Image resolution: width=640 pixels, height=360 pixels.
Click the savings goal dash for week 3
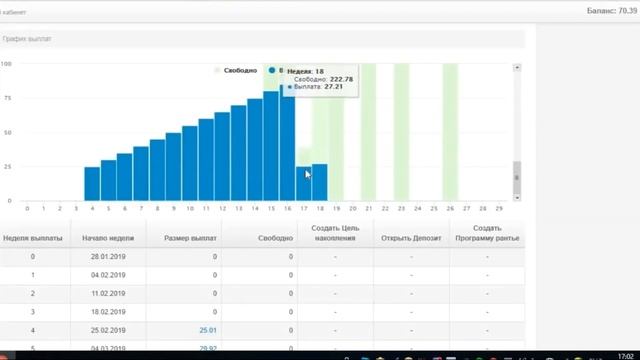pyautogui.click(x=336, y=312)
